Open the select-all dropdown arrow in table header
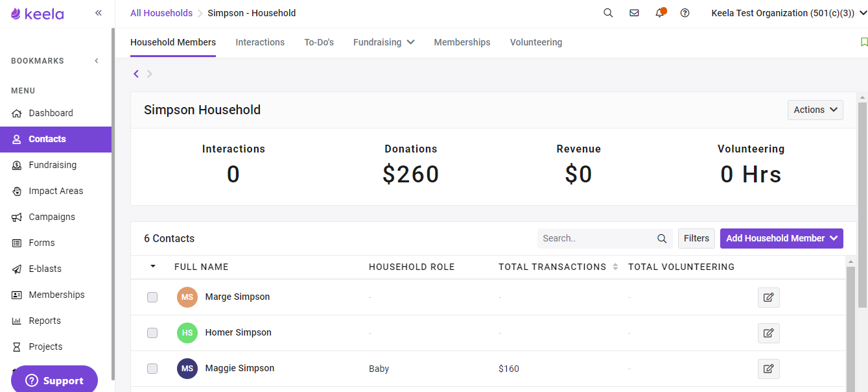The image size is (868, 392). (153, 266)
